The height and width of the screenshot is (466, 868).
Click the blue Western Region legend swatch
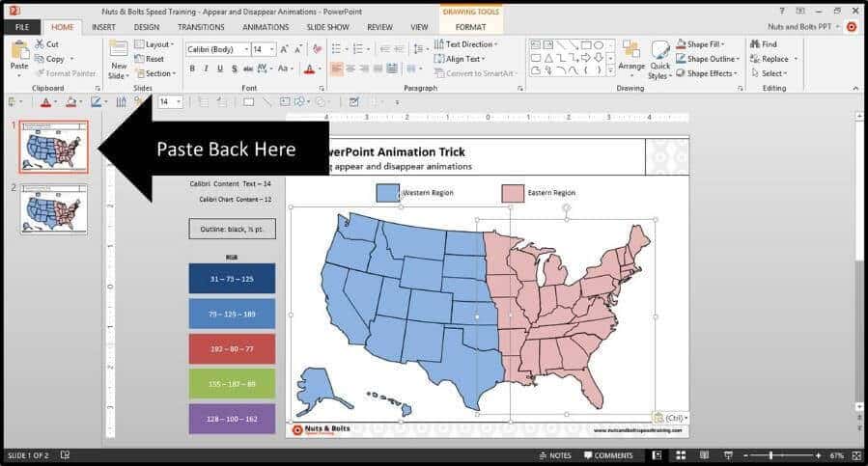387,193
